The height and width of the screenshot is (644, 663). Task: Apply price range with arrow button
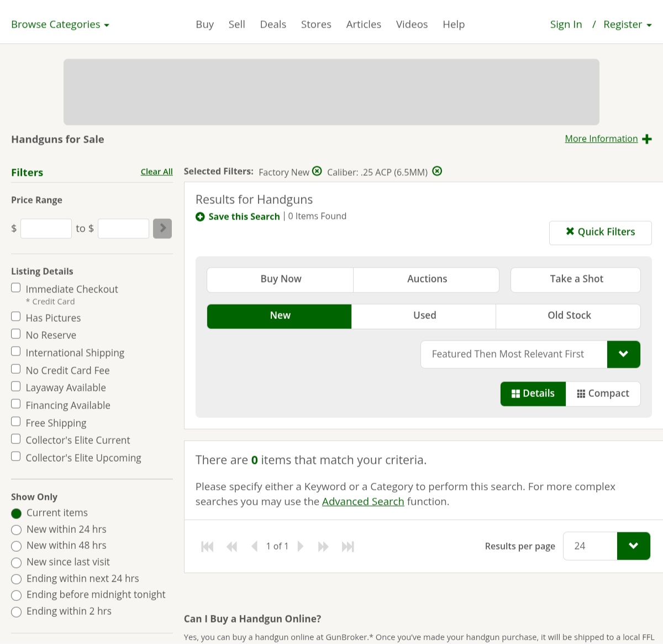point(162,228)
